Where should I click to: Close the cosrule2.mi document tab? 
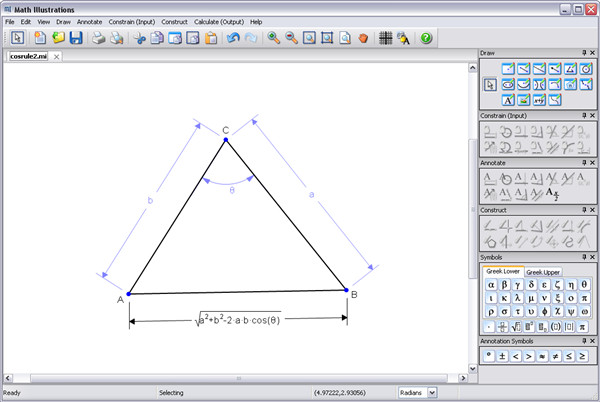click(x=57, y=57)
